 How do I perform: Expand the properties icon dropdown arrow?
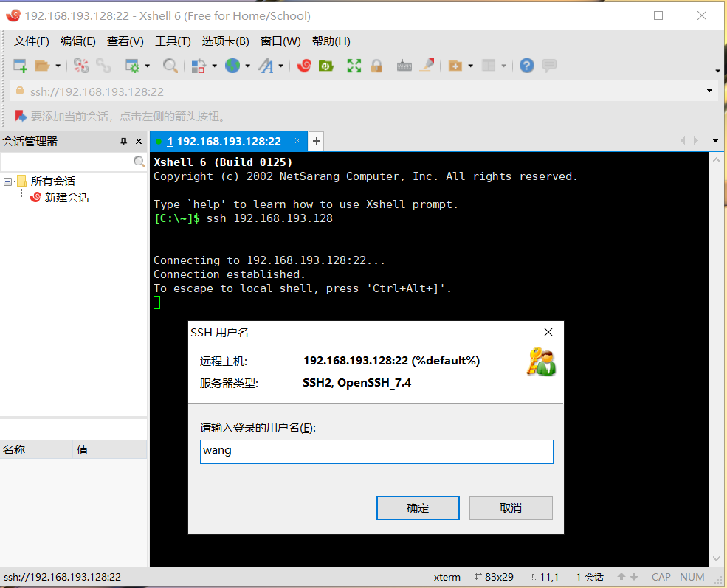click(x=148, y=66)
